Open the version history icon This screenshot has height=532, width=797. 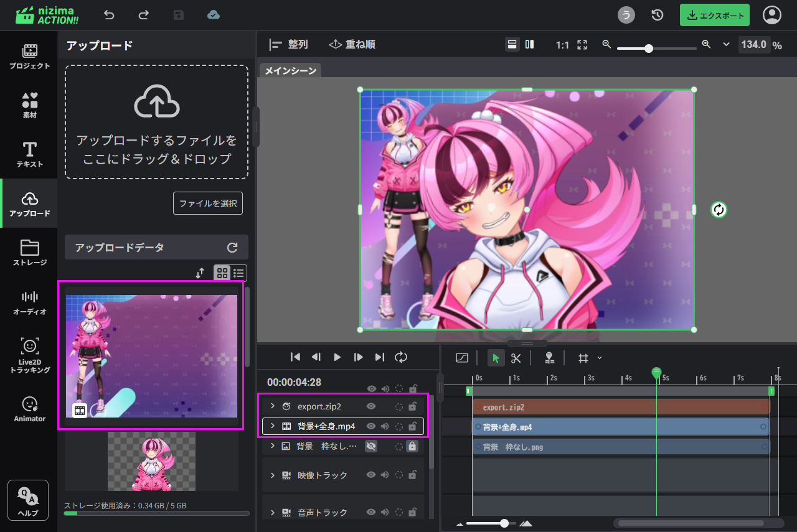(657, 15)
